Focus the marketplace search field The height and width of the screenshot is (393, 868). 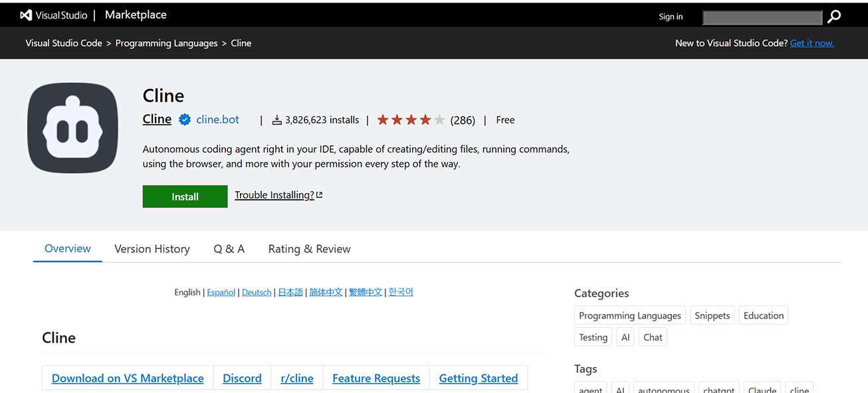point(762,17)
